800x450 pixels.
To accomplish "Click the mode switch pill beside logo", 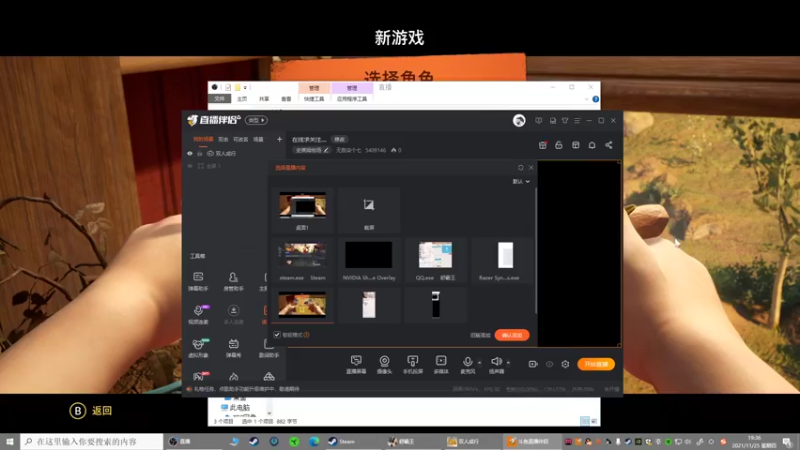I will pyautogui.click(x=256, y=120).
